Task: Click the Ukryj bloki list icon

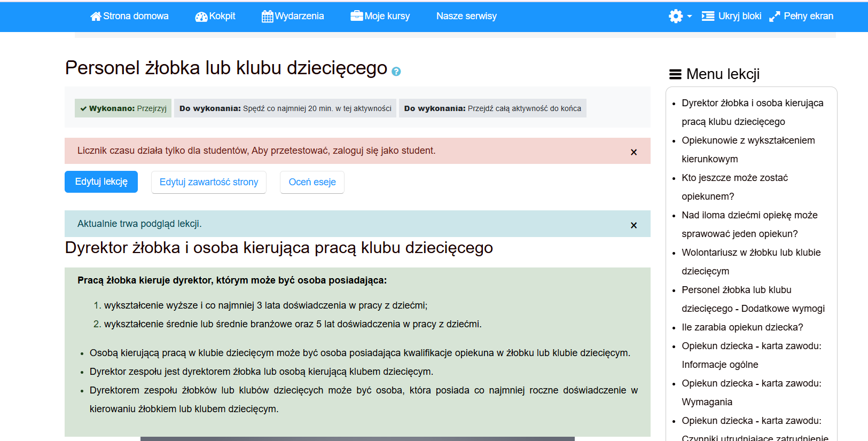Action: pos(708,16)
